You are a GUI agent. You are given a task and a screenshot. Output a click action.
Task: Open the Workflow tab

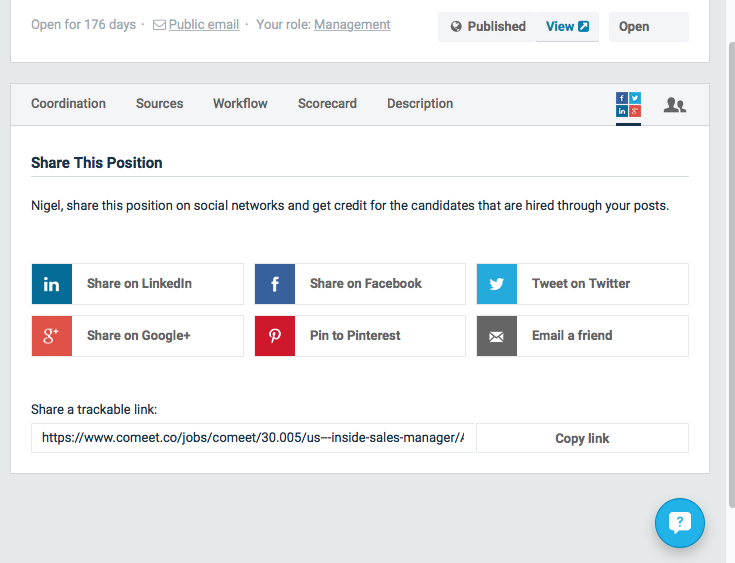pyautogui.click(x=240, y=104)
